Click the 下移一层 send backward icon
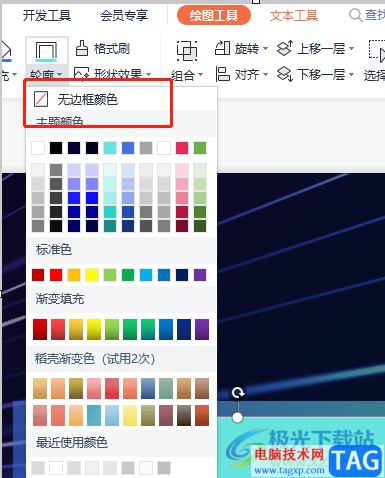This screenshot has width=385, height=478. (x=285, y=74)
